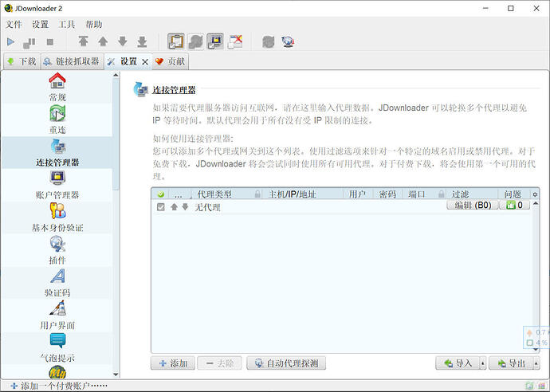This screenshot has height=392, width=550.
Task: Click the 添加 add proxy button
Action: click(173, 363)
